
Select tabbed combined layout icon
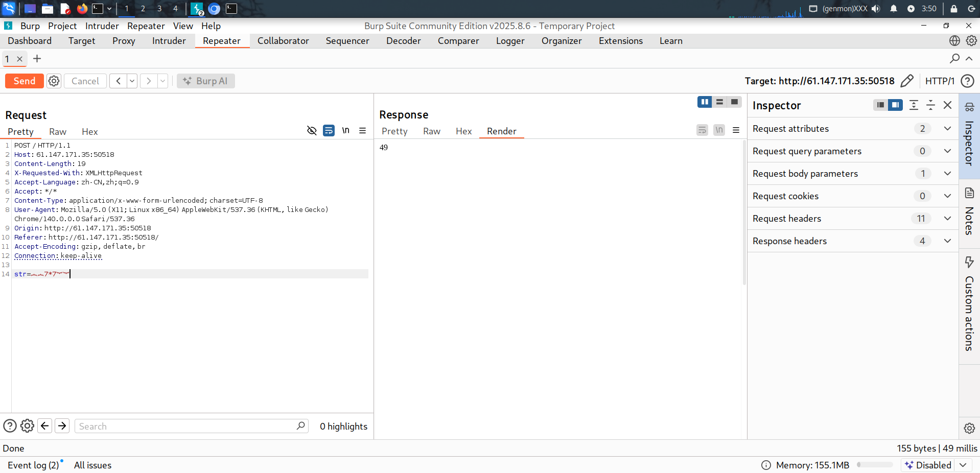pos(734,102)
